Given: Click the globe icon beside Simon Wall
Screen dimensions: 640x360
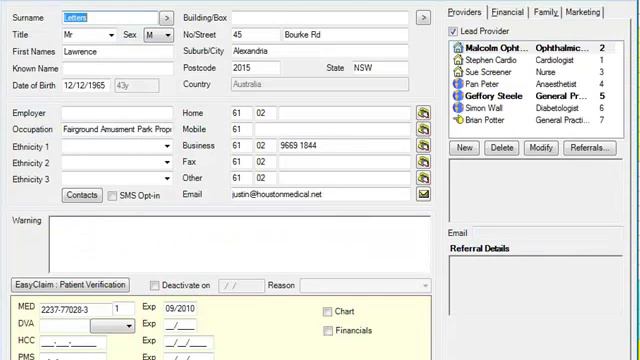Looking at the screenshot, I should click(458, 108).
